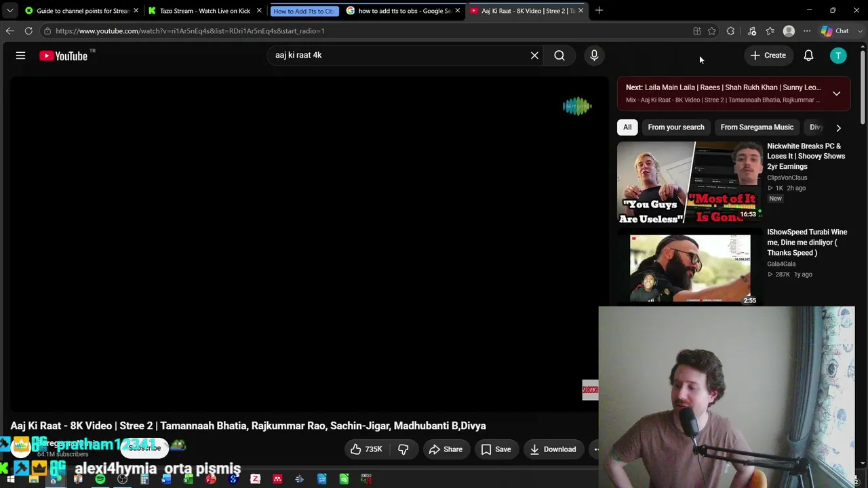868x488 pixels.
Task: Close the Guide to channel points tab
Action: (x=136, y=11)
